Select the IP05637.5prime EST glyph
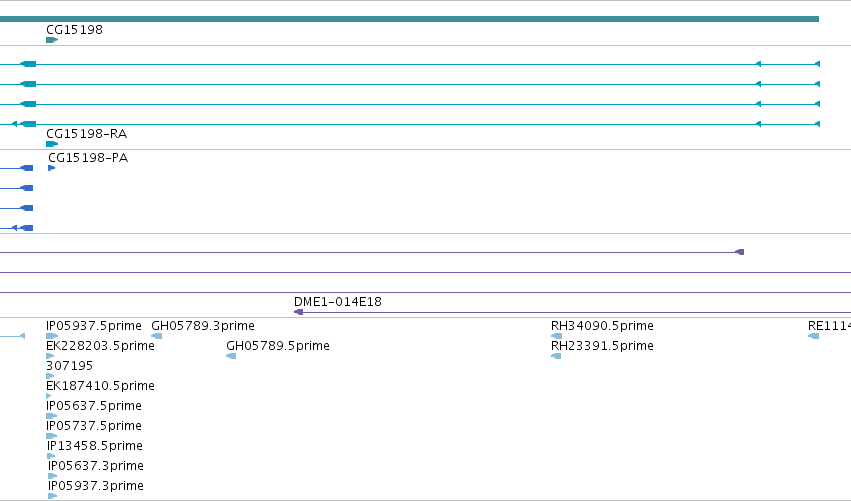Screen dimensions: 851x501 point(52,416)
